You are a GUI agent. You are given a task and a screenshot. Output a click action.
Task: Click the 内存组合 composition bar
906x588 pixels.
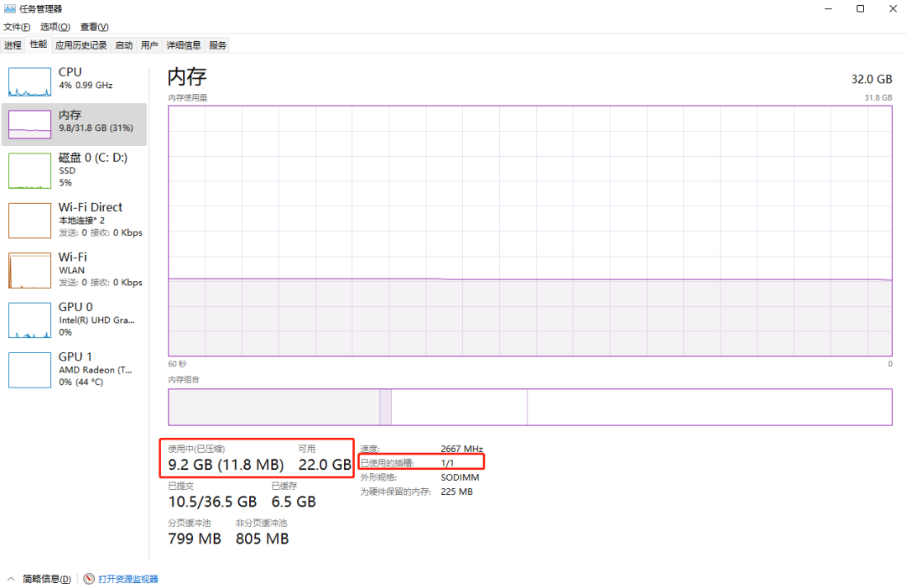[x=530, y=407]
